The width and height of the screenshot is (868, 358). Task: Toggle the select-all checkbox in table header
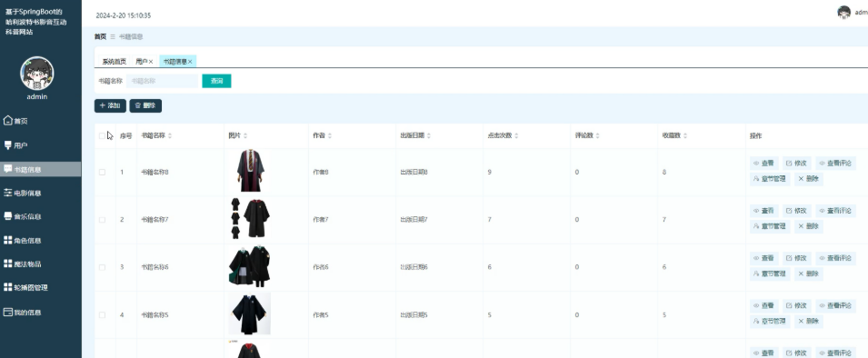click(102, 135)
